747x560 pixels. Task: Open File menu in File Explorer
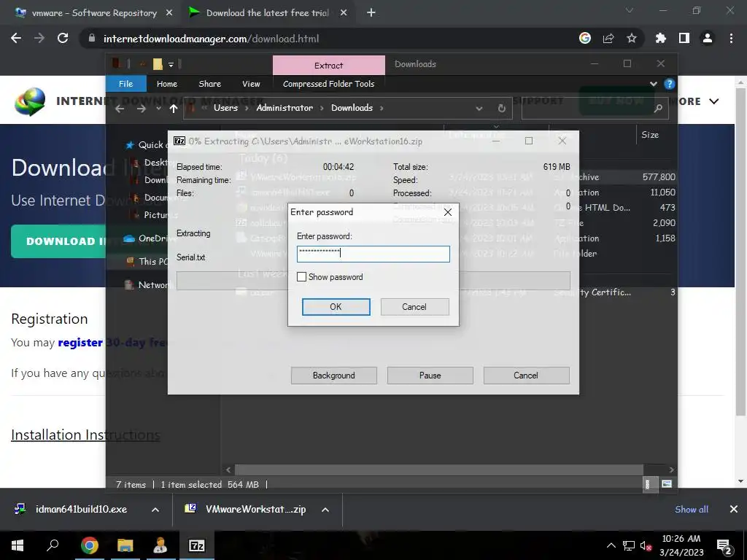pos(125,84)
